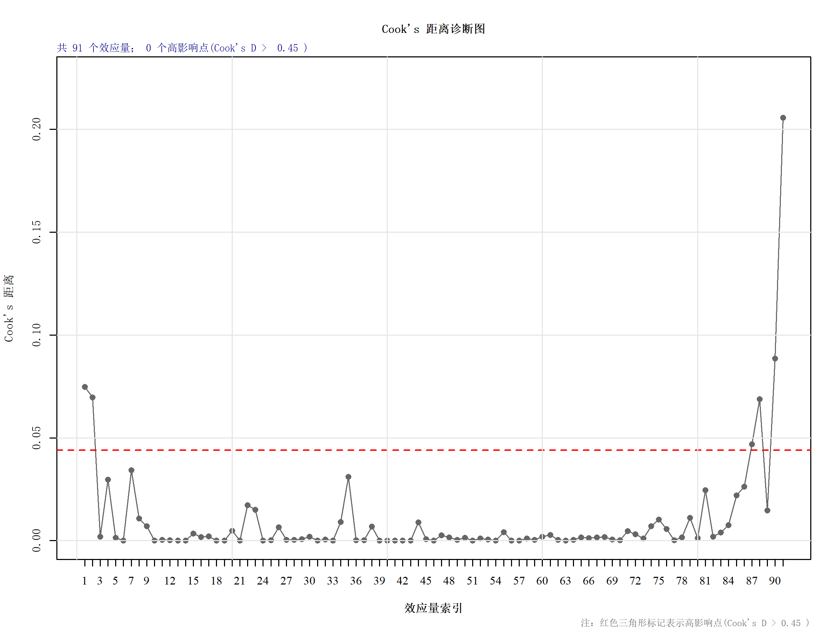Image resolution: width=840 pixels, height=630 pixels.
Task: Click the gray footnote about 红色三角形标记
Action: pyautogui.click(x=694, y=623)
